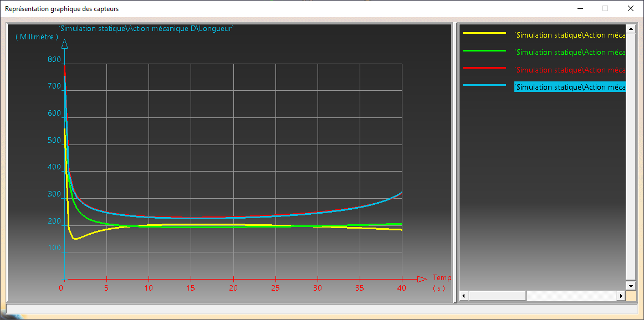This screenshot has height=320, width=644.
Task: Select the yellow sensor legend entry
Action: [x=570, y=35]
